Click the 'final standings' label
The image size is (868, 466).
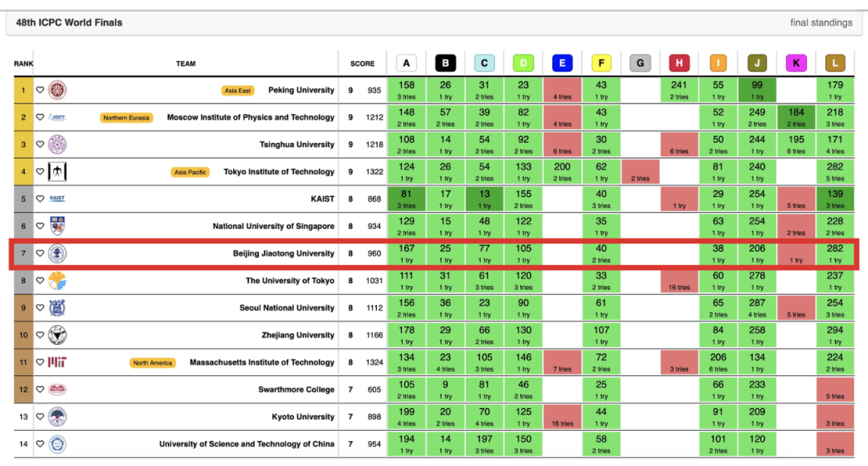tap(821, 22)
